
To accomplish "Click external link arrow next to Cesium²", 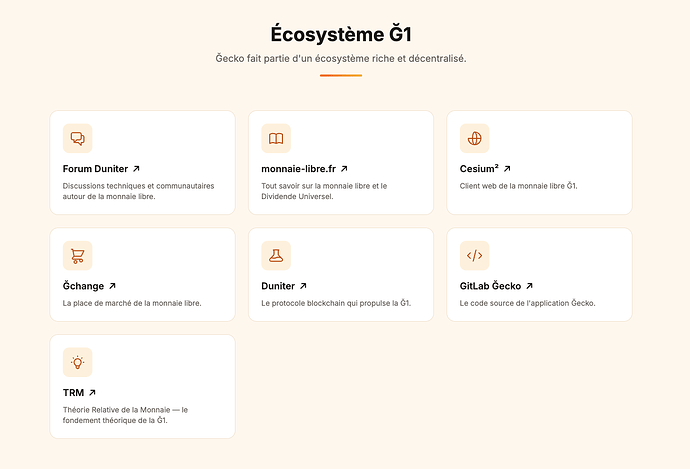I will [507, 169].
